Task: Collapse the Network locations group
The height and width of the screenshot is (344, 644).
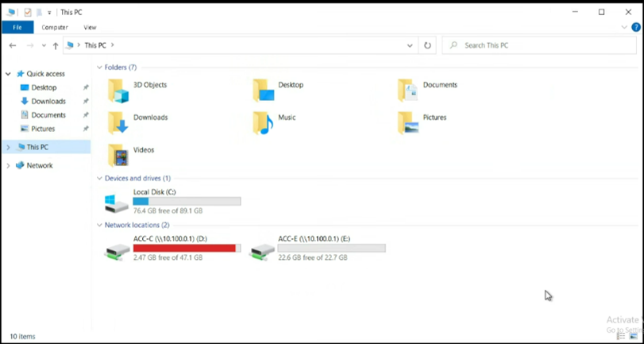Action: [99, 226]
